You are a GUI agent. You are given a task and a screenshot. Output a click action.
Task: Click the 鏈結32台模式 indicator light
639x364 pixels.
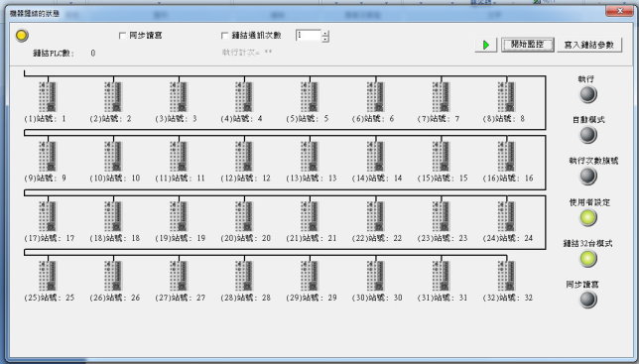coord(588,259)
